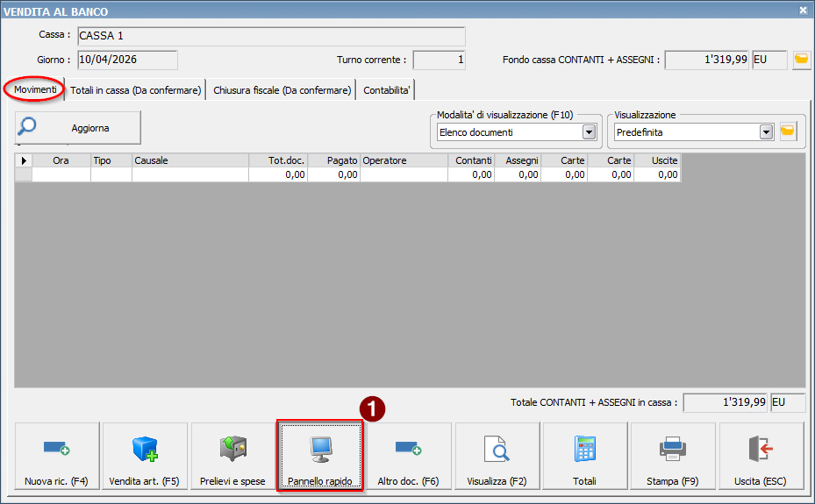
Task: Select the Contabilita' tab
Action: point(386,90)
